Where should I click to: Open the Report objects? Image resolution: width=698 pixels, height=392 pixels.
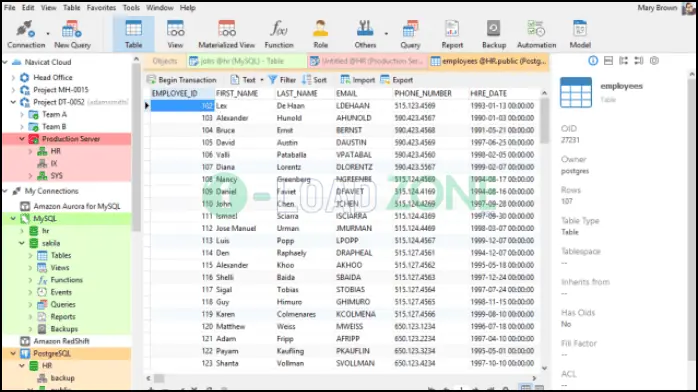452,34
